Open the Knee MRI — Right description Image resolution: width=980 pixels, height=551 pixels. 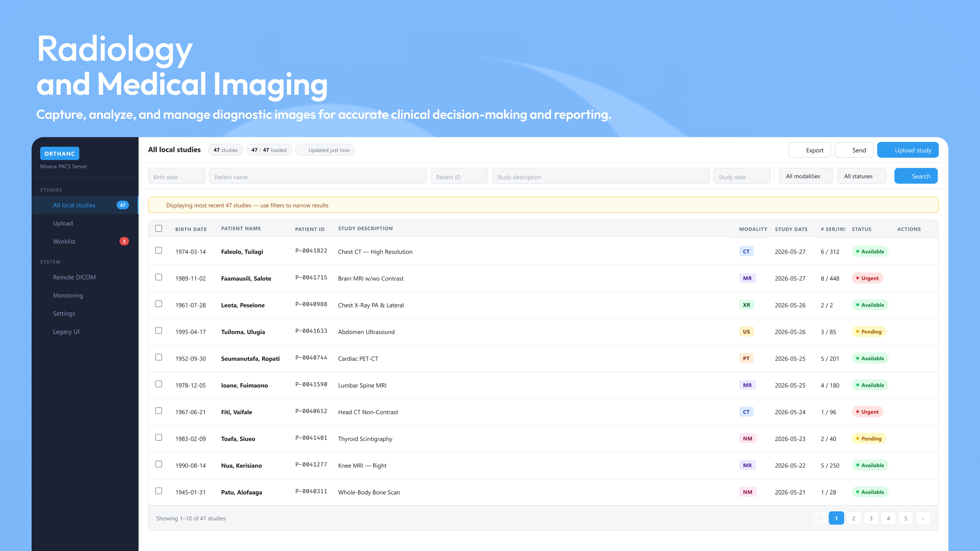[362, 465]
